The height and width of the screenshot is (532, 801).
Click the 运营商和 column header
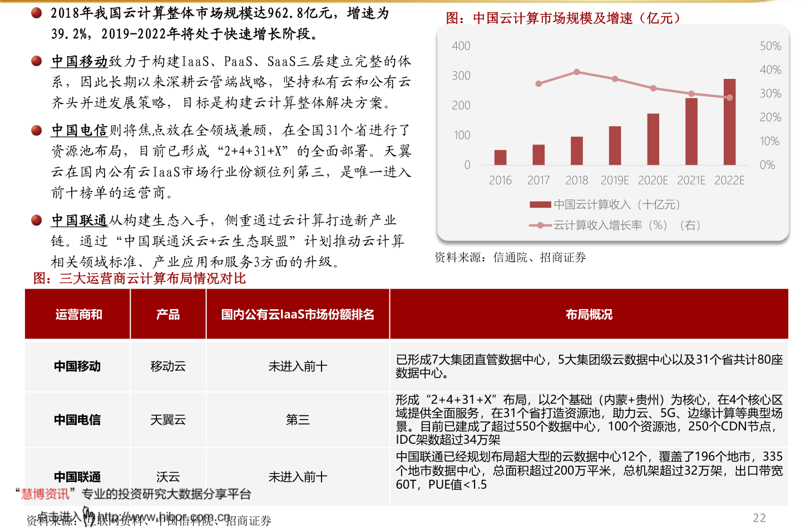pyautogui.click(x=78, y=315)
